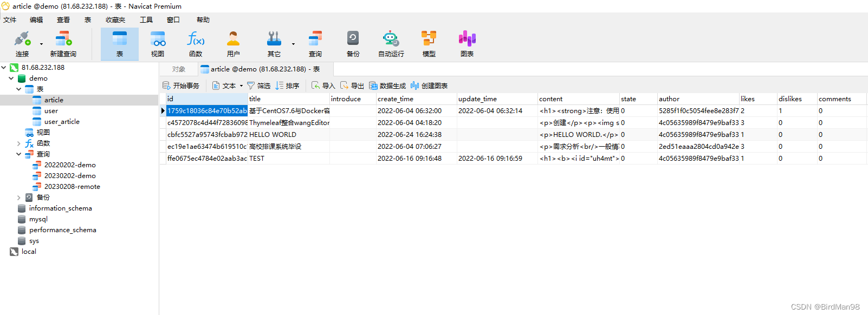The image size is (868, 315).
Task: Click the 数据生成 data generation button
Action: tap(387, 86)
